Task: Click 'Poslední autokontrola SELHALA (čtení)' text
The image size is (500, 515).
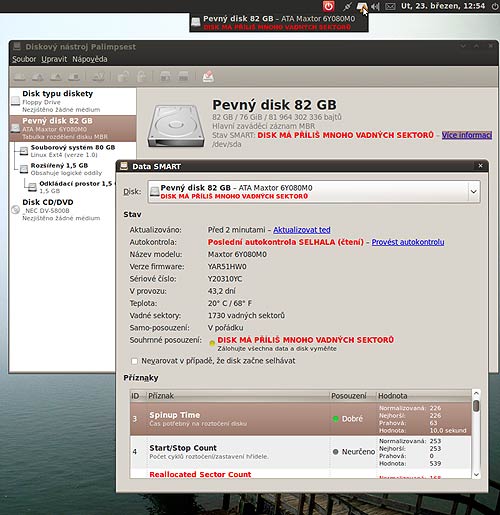Action: (x=286, y=242)
